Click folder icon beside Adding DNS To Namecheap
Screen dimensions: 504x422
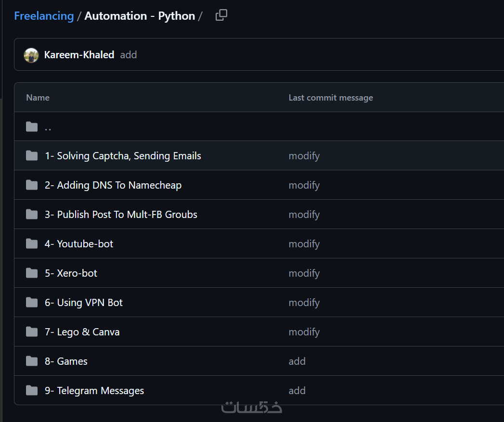pos(32,185)
